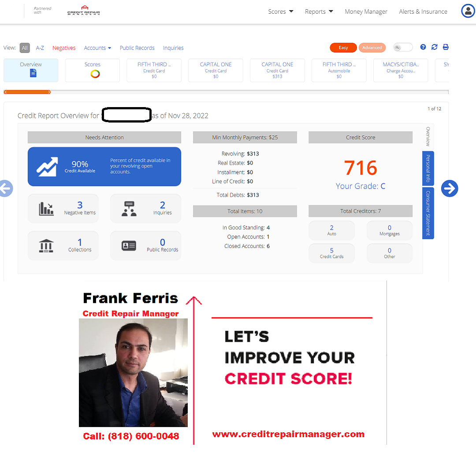Open the Collections bank building tile

(63, 245)
